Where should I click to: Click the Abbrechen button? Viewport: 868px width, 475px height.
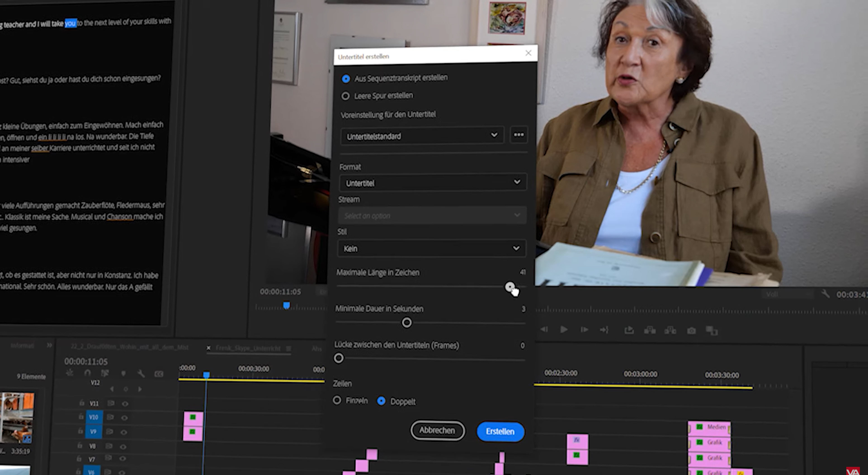437,430
